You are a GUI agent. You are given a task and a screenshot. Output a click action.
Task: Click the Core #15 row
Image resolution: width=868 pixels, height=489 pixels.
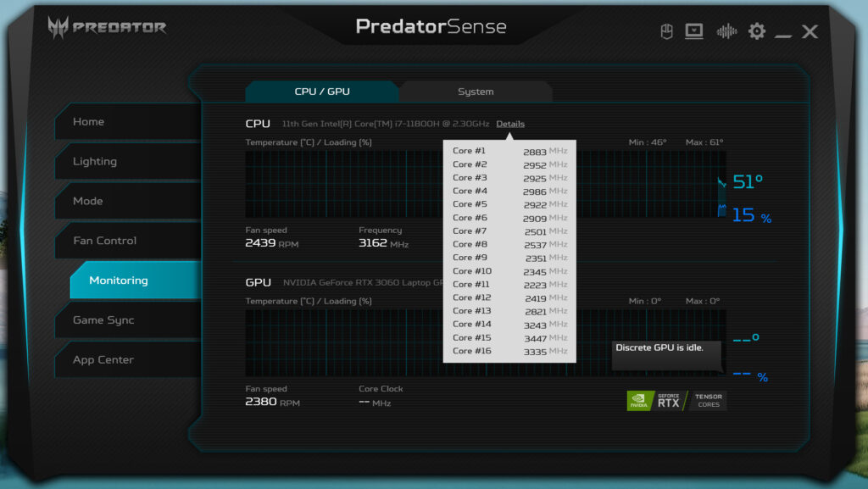[x=509, y=338]
